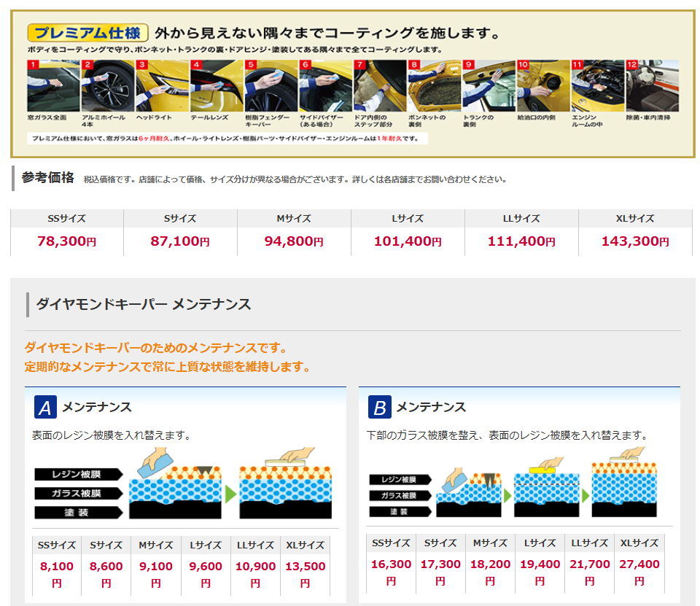Click the Mサイズ 94,800円 price cell
Viewport: 700px width, 606px height.
(x=294, y=233)
